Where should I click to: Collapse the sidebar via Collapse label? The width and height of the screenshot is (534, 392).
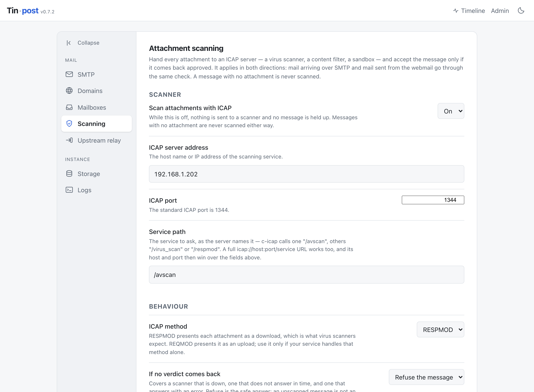[x=88, y=43]
